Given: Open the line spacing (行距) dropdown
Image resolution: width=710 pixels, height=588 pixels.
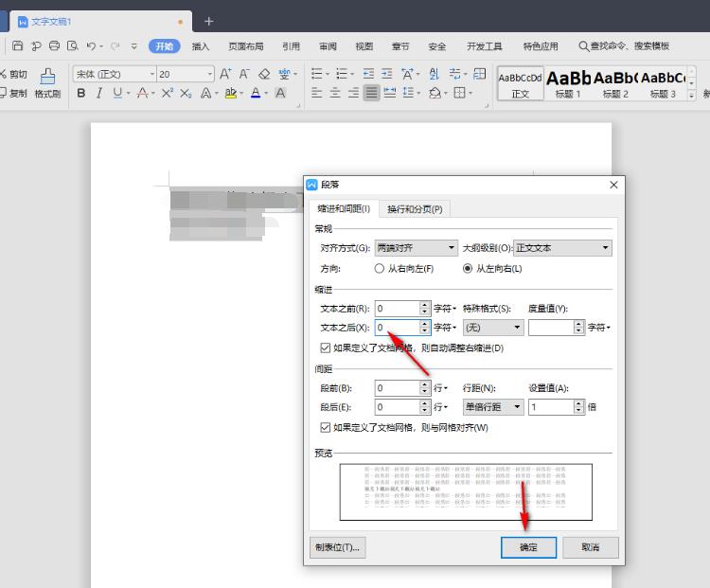Looking at the screenshot, I should 493,407.
